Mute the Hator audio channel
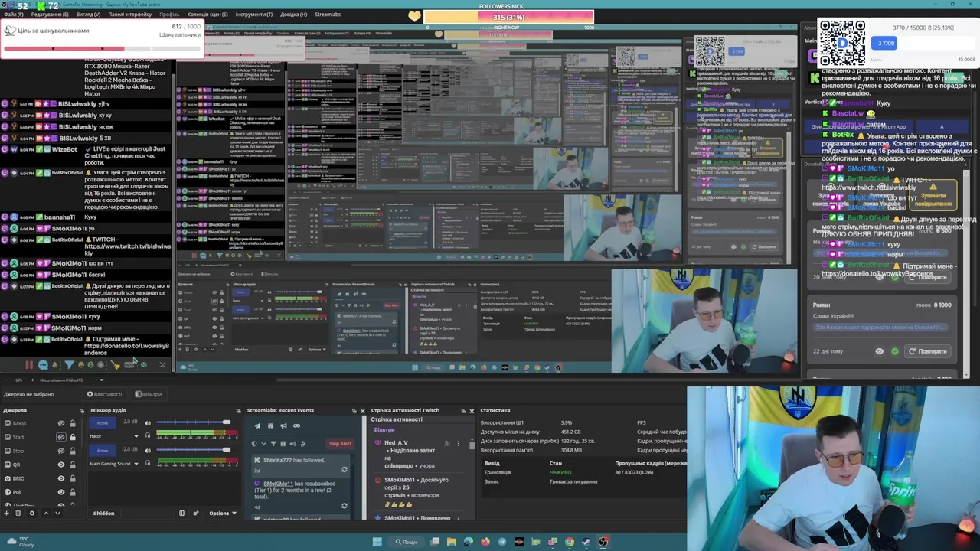The width and height of the screenshot is (980, 551). [x=148, y=423]
